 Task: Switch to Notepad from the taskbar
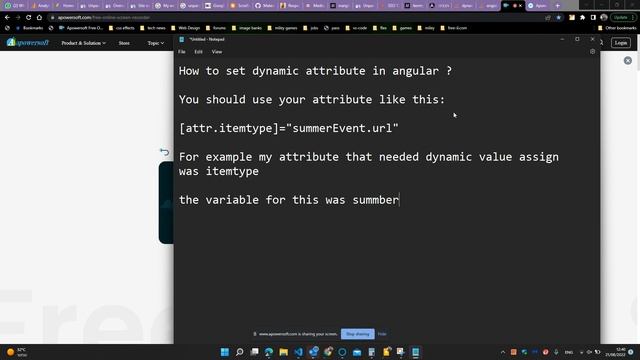tap(416, 352)
